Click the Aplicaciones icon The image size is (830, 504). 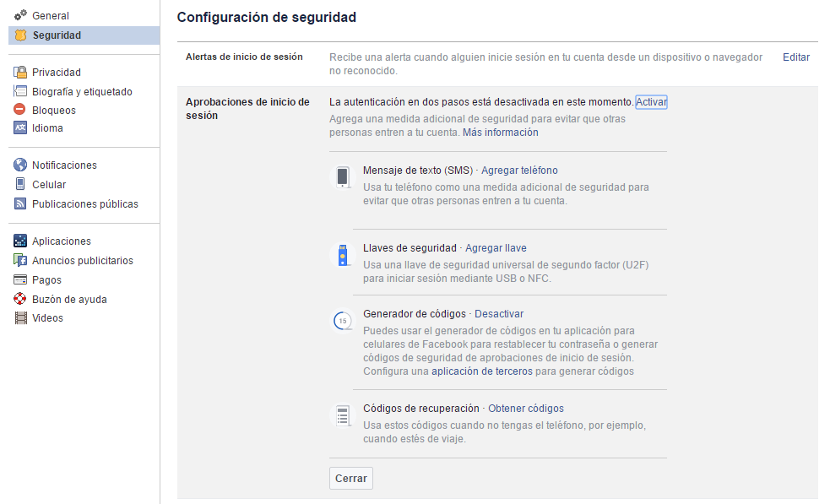20,241
